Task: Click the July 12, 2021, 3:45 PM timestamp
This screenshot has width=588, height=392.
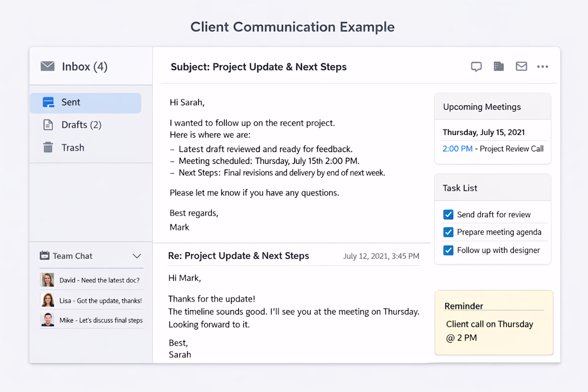Action: (381, 256)
